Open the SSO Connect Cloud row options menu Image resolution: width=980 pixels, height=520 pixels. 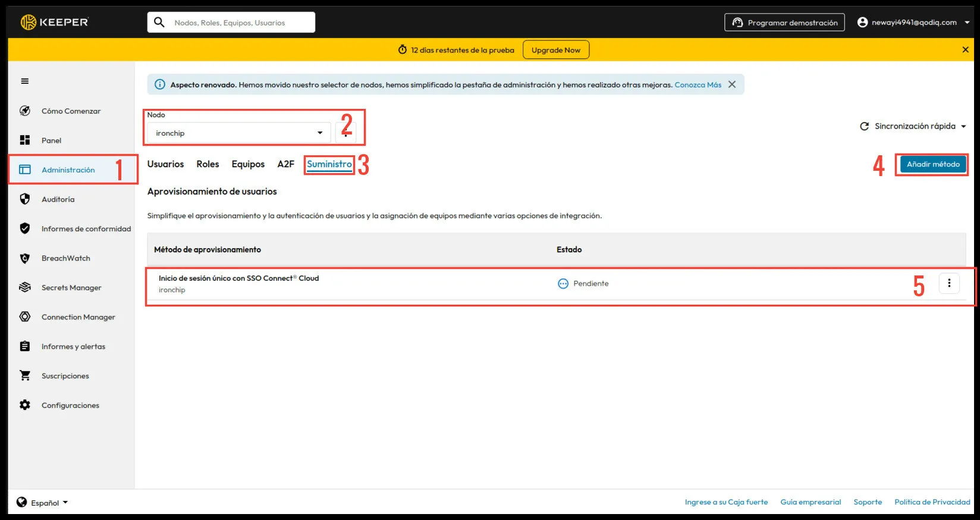(949, 283)
